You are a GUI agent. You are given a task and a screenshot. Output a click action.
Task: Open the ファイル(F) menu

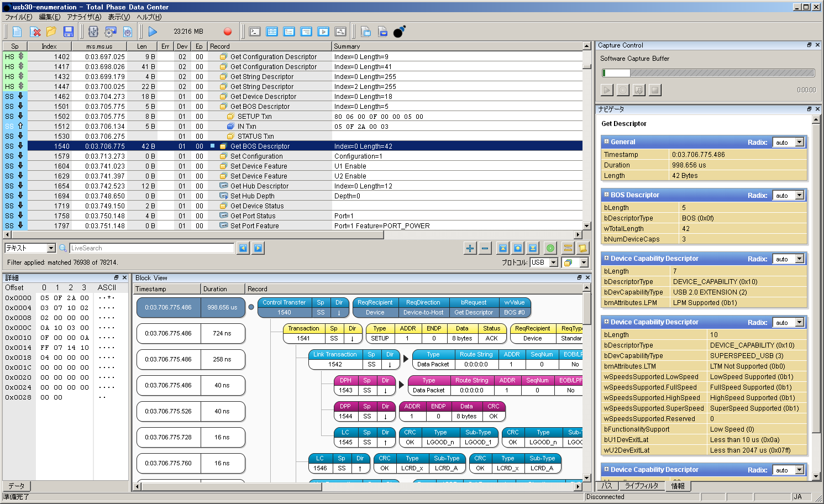pos(19,17)
